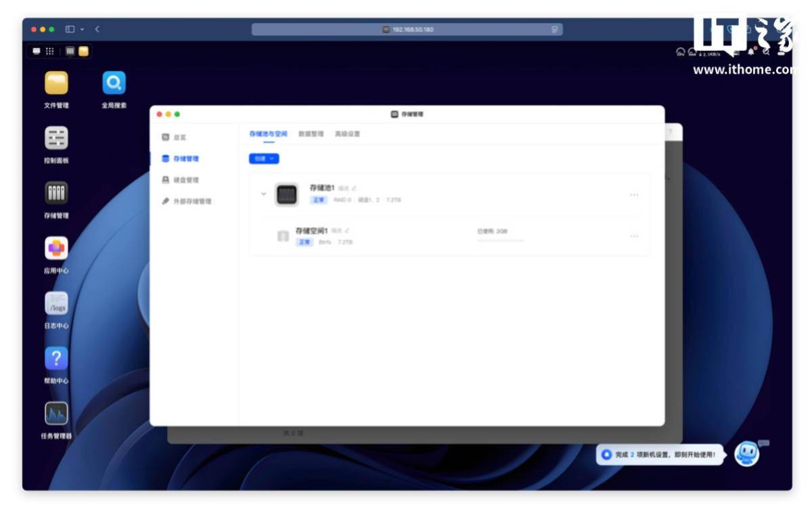The image size is (812, 515).
Task: Launch 全局搜索 global search app
Action: click(114, 84)
